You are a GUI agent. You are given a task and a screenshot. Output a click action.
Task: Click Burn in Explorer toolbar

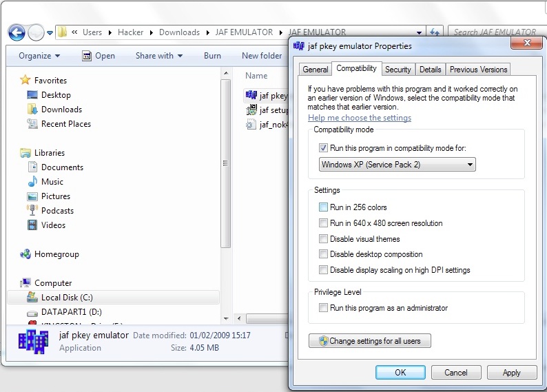[212, 56]
